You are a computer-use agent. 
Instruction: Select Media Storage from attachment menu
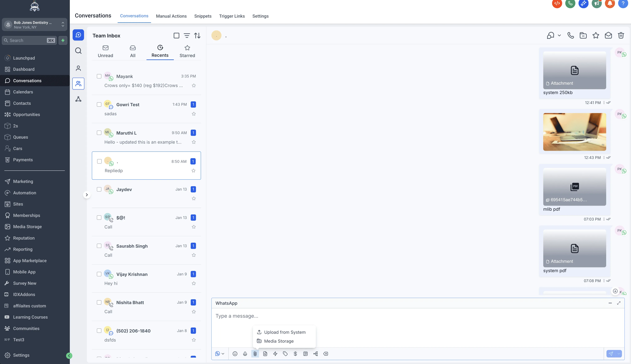(x=279, y=341)
